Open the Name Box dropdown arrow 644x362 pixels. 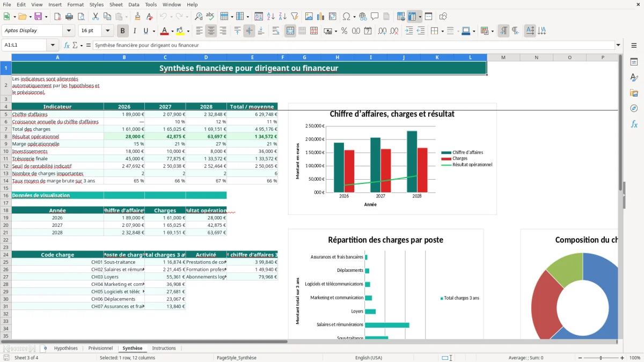click(x=53, y=46)
